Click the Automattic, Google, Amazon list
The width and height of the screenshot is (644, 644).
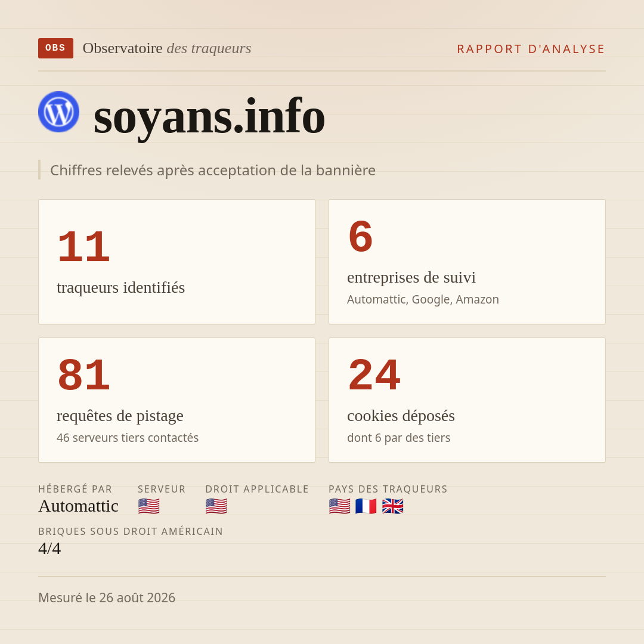click(423, 299)
